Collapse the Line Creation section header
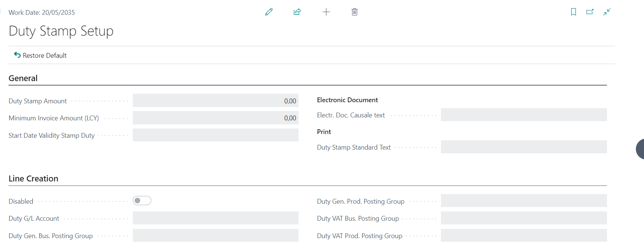This screenshot has height=247, width=644. tap(33, 178)
